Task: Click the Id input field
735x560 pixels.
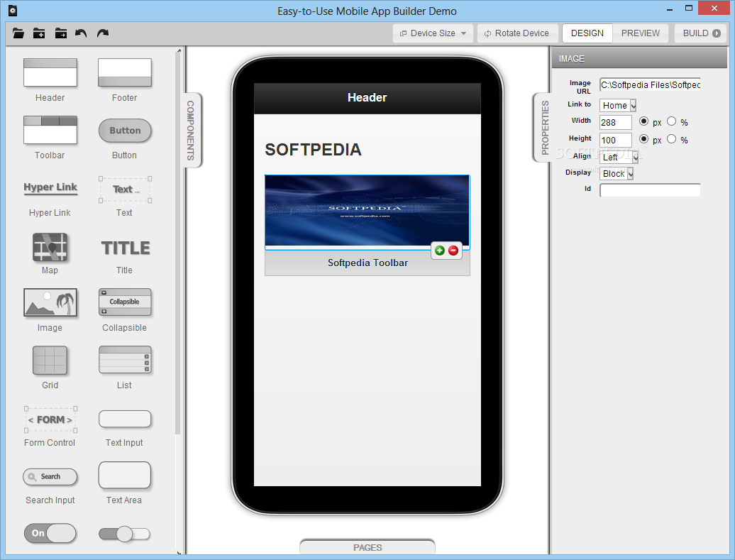Action: coord(650,190)
